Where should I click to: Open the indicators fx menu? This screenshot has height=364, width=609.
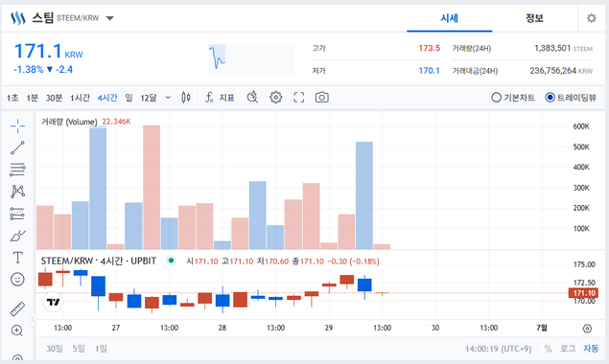click(209, 98)
